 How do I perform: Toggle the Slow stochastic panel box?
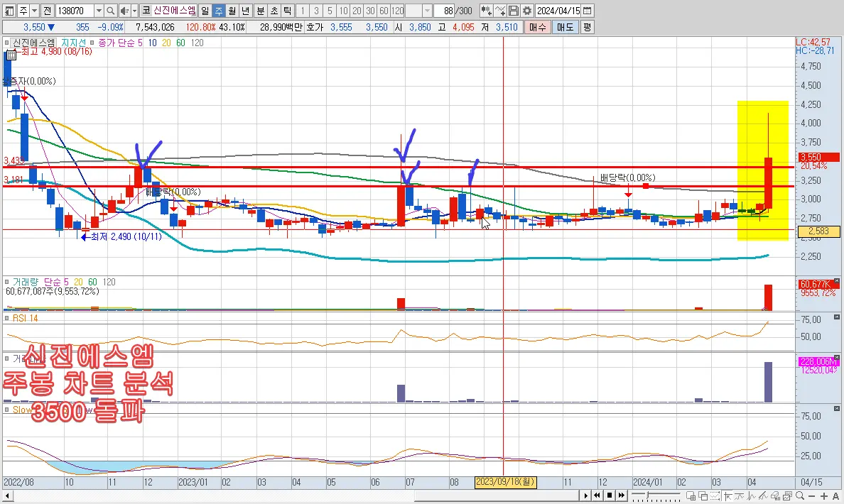coord(6,410)
